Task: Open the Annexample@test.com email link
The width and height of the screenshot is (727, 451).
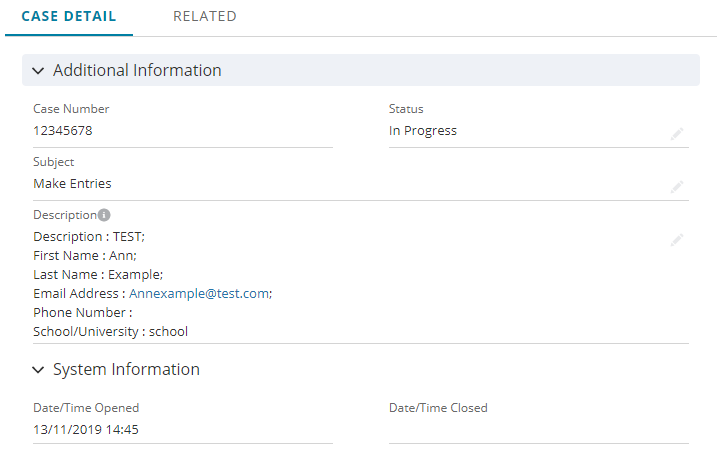Action: [x=199, y=293]
